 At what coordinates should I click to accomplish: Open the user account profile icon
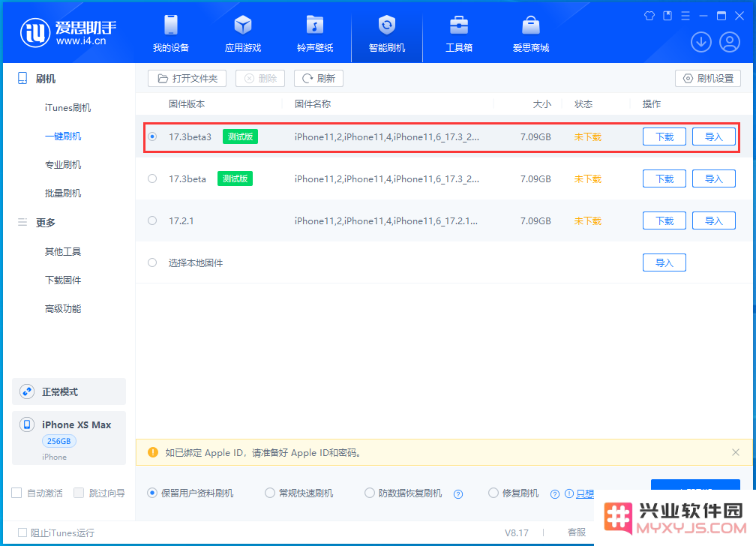[730, 42]
